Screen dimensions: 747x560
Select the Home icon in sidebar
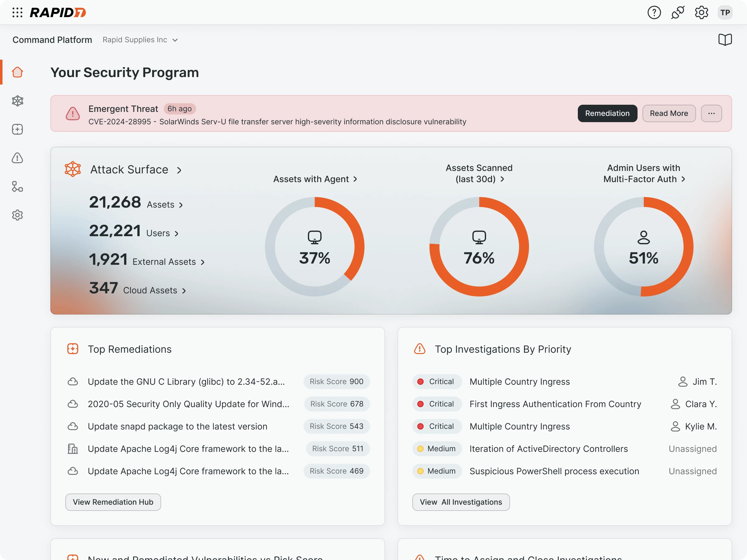(x=17, y=72)
